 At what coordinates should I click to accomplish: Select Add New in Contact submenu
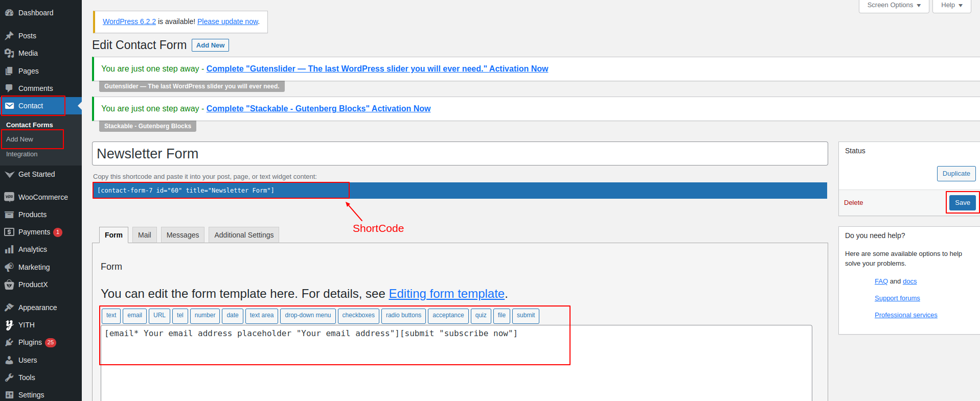[x=19, y=139]
